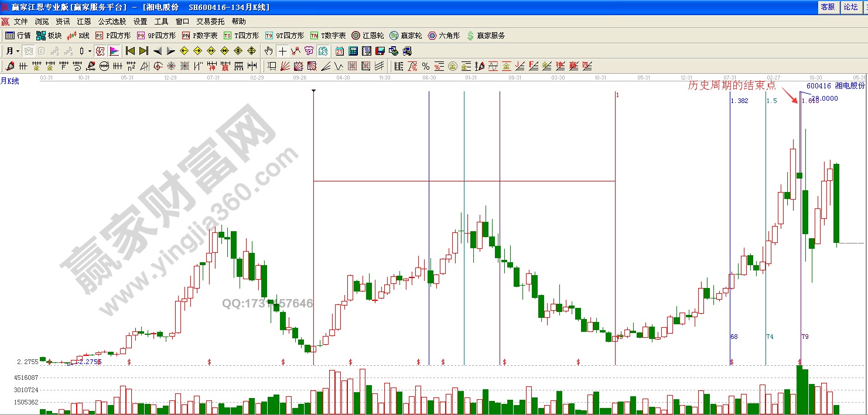868x415 pixels.
Task: Open the 公式选股 menu
Action: point(112,21)
